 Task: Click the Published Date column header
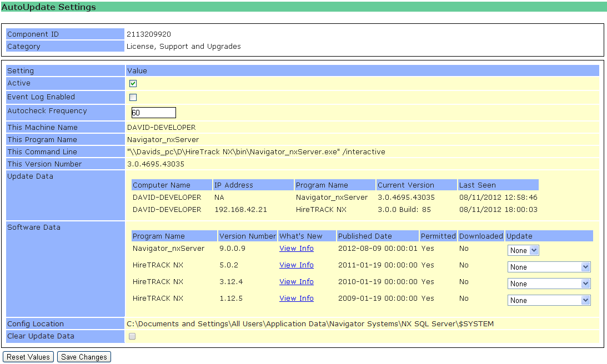point(365,236)
